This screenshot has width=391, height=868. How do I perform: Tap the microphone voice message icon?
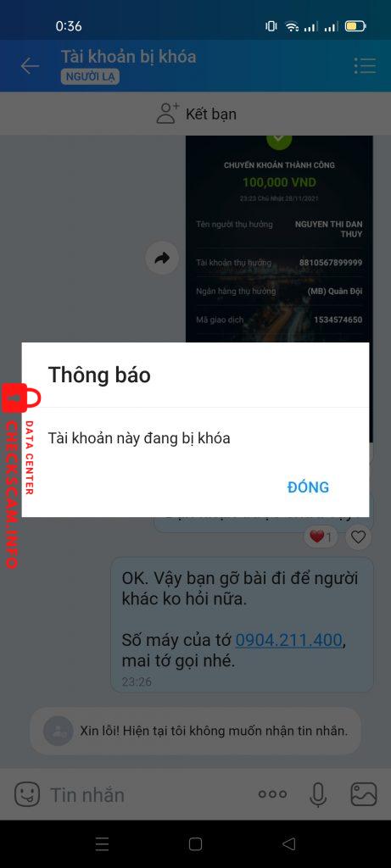pos(318,794)
